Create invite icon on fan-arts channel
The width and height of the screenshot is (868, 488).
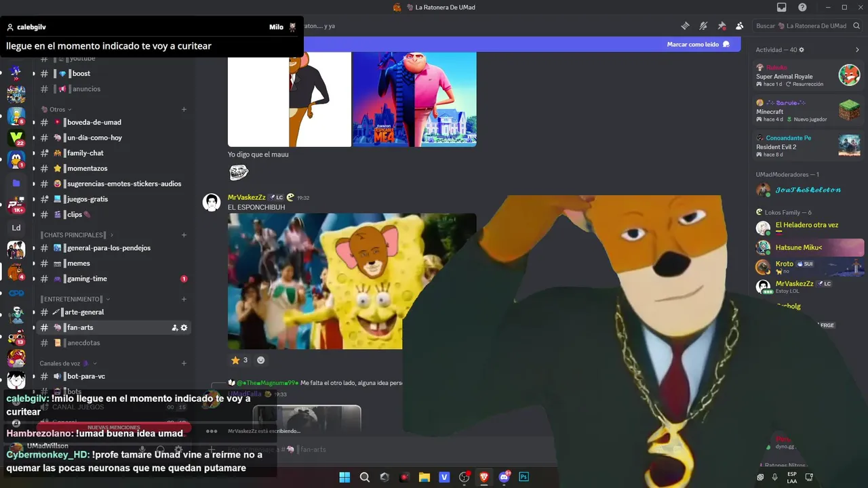click(x=174, y=327)
